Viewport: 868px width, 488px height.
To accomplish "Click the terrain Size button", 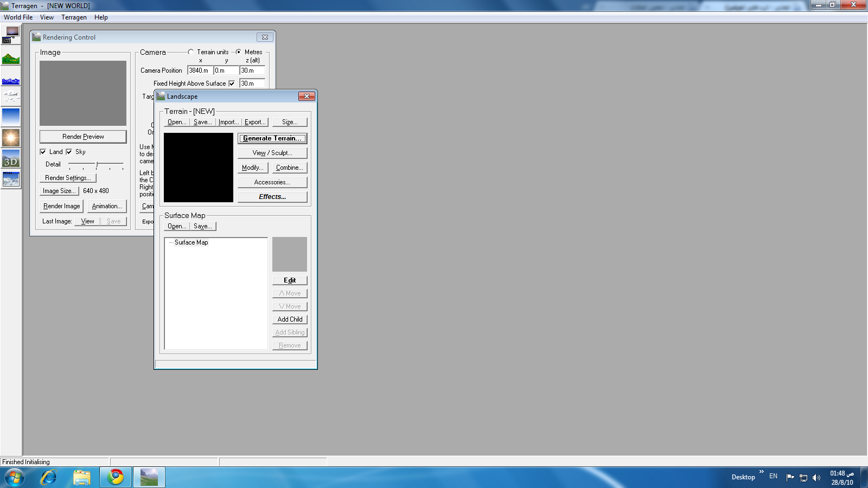I will [x=290, y=122].
